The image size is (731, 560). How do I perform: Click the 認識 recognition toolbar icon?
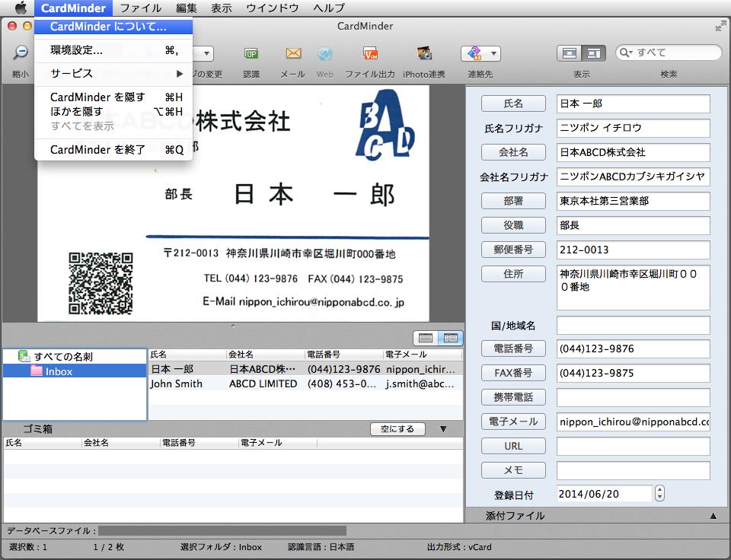click(x=251, y=54)
